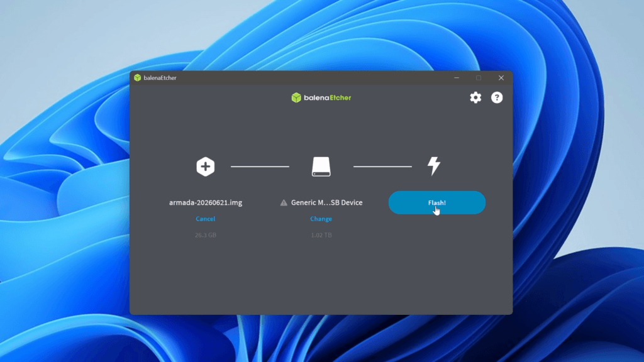Click the 1.02 TB drive size text
This screenshot has width=644, height=362.
pos(321,235)
